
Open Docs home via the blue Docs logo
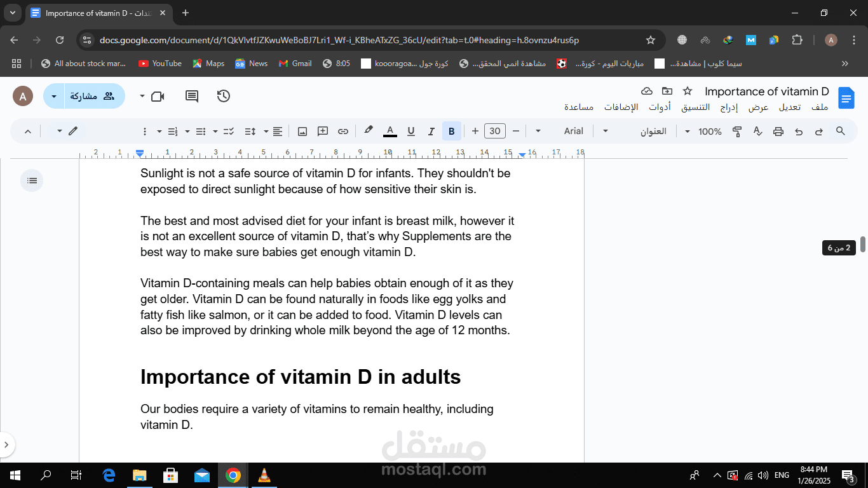[x=846, y=98]
